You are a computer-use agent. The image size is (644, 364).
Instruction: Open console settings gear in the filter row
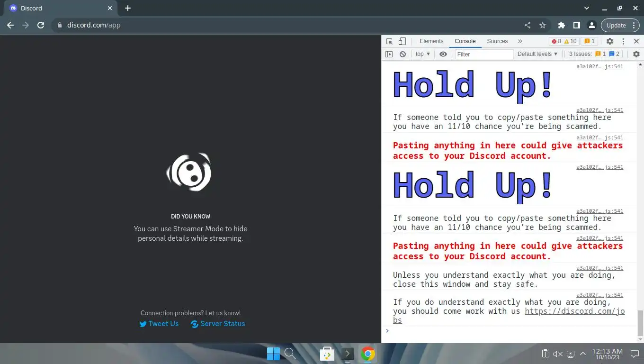click(636, 54)
